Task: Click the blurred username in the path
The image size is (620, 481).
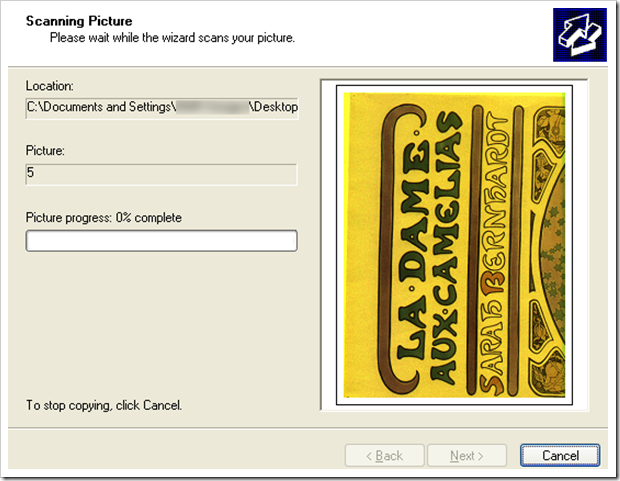Action: (213, 107)
